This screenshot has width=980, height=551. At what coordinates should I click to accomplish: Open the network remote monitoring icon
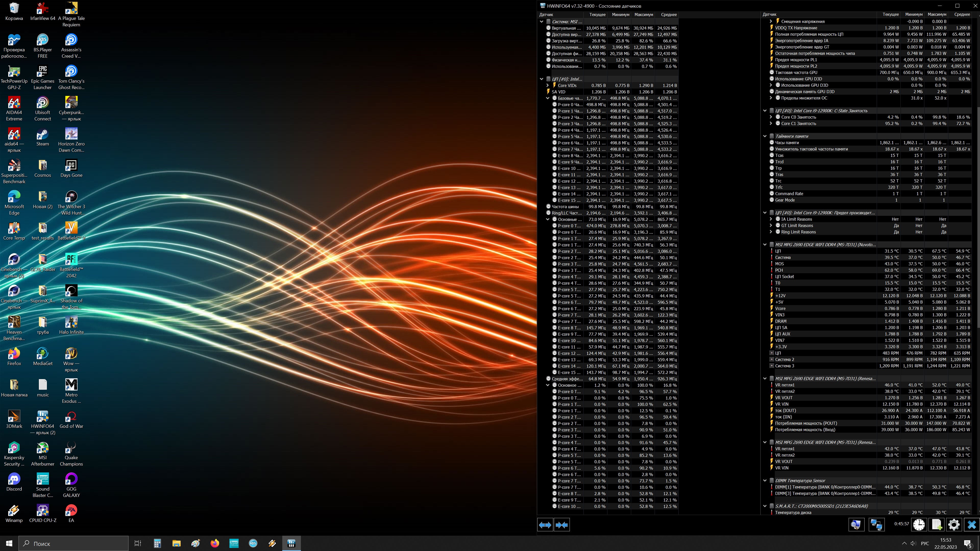click(876, 525)
